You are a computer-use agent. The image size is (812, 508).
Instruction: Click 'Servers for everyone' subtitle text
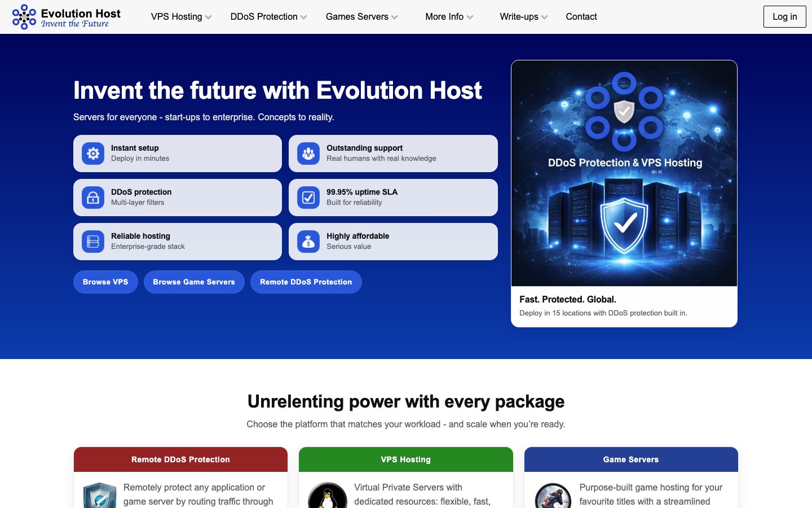(x=204, y=117)
